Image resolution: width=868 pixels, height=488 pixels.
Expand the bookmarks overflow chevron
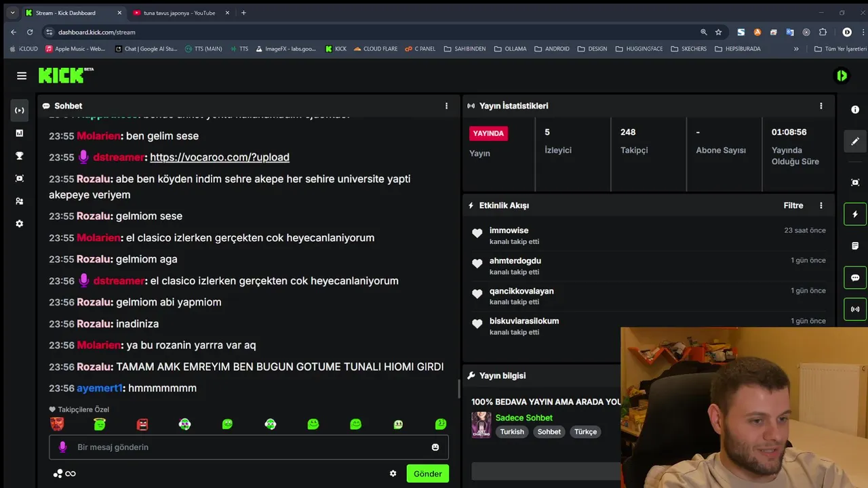[796, 49]
